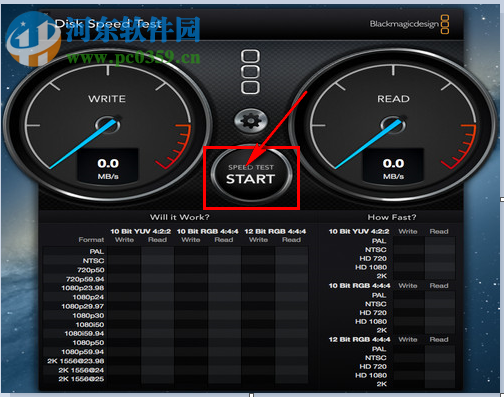Click the Format column header

click(91, 240)
